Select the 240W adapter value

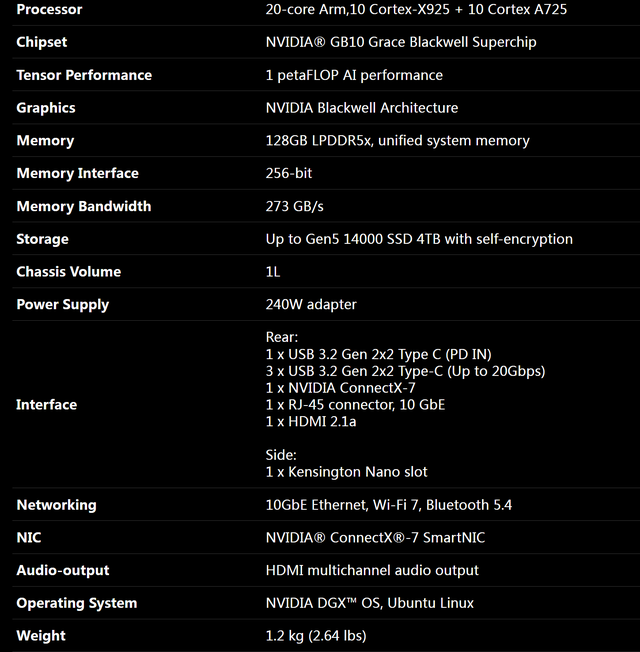pos(311,304)
